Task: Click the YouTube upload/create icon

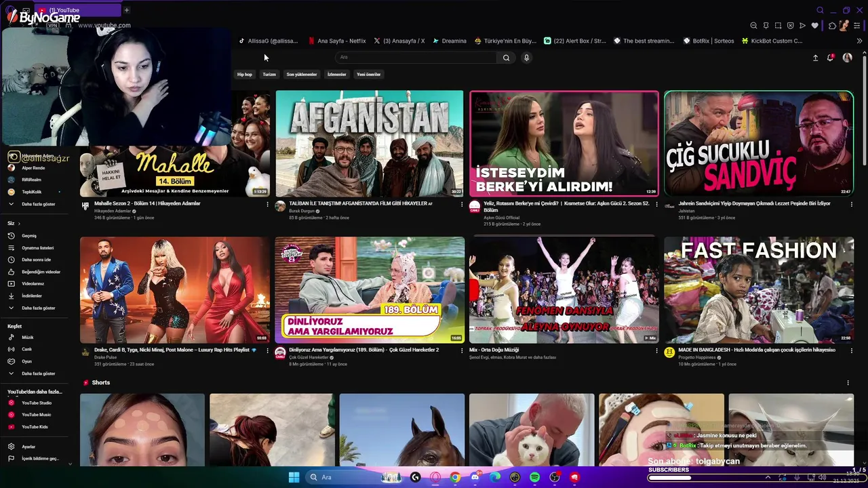Action: (x=815, y=58)
